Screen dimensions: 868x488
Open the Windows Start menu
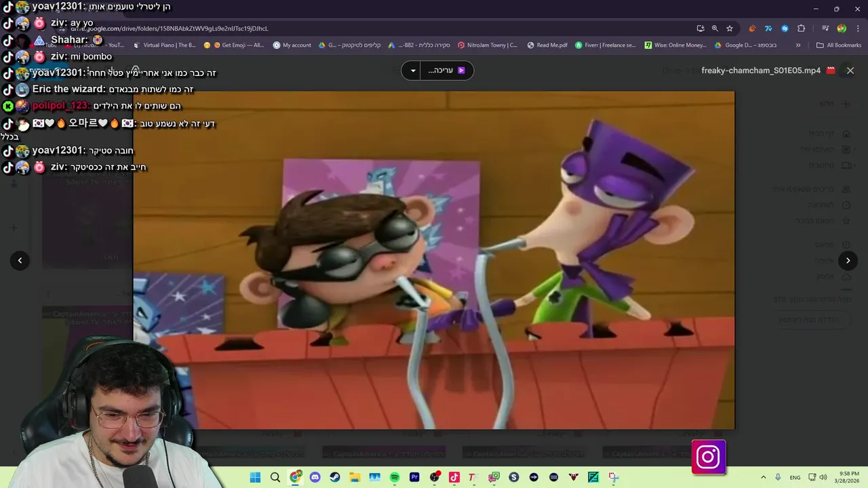[x=255, y=477]
